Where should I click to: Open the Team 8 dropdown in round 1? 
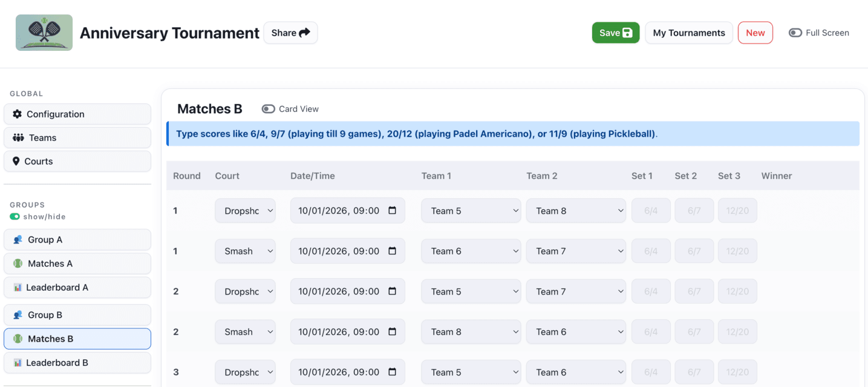(x=575, y=210)
